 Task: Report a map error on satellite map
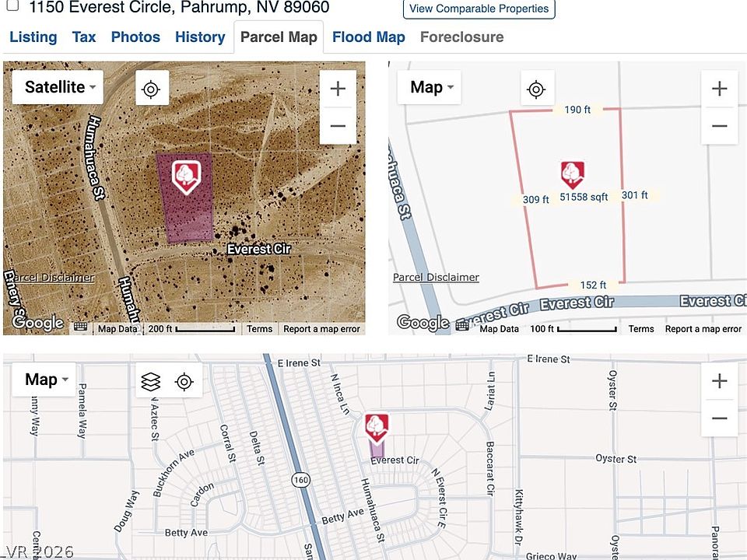321,328
